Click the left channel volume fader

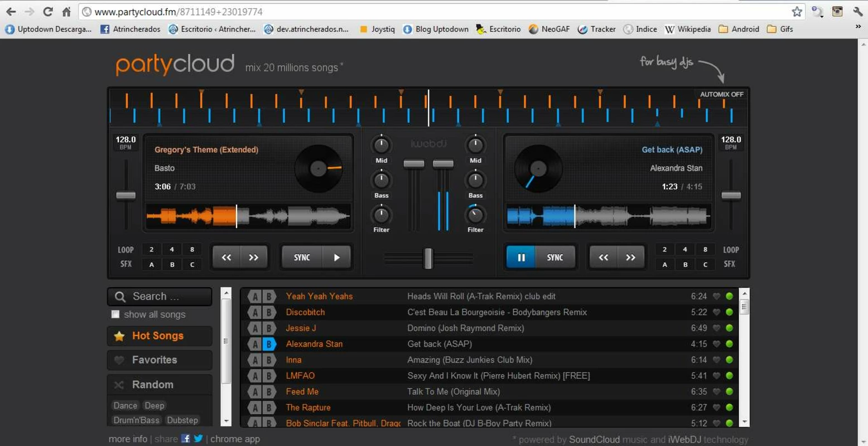(x=414, y=163)
